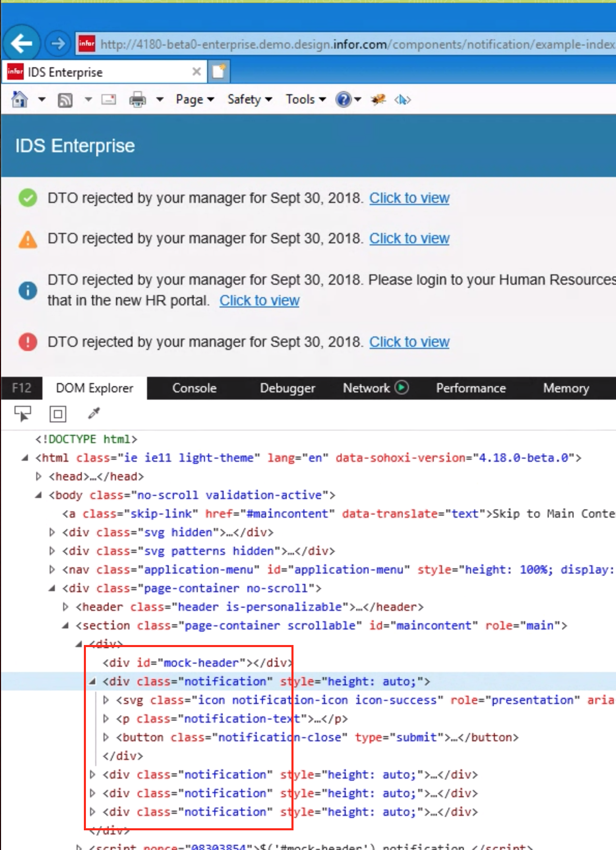
Task: Click the Help question mark icon
Action: pos(343,99)
